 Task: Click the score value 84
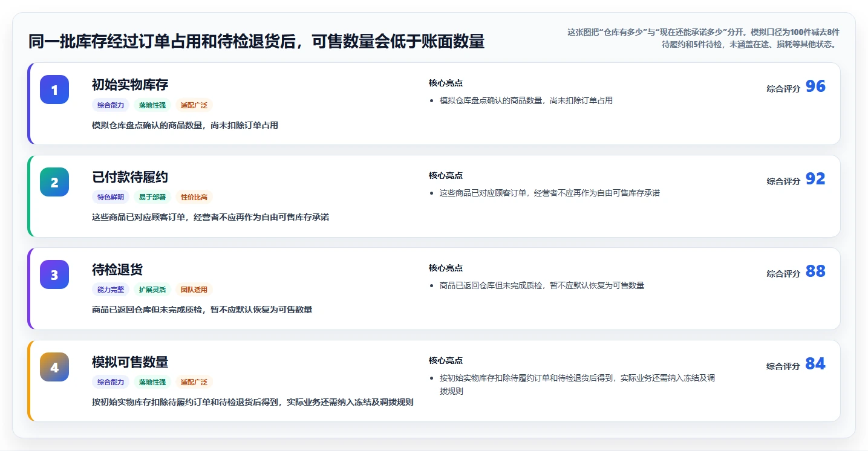[x=815, y=364]
